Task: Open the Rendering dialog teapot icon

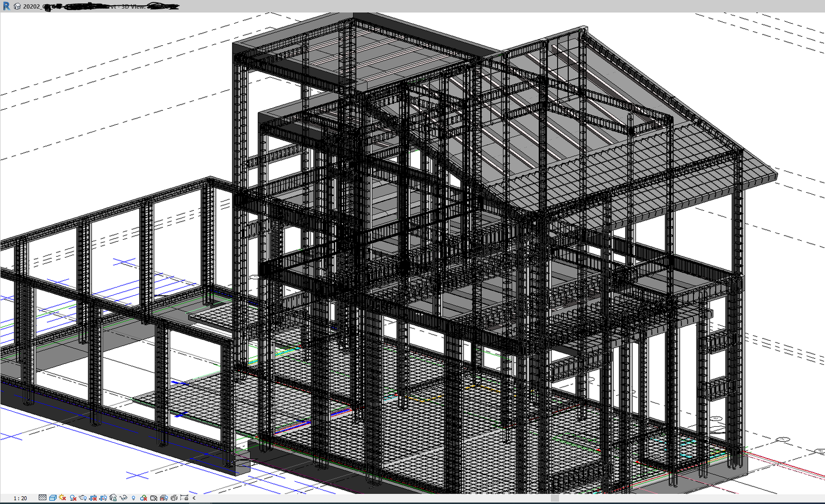Action: tap(83, 498)
